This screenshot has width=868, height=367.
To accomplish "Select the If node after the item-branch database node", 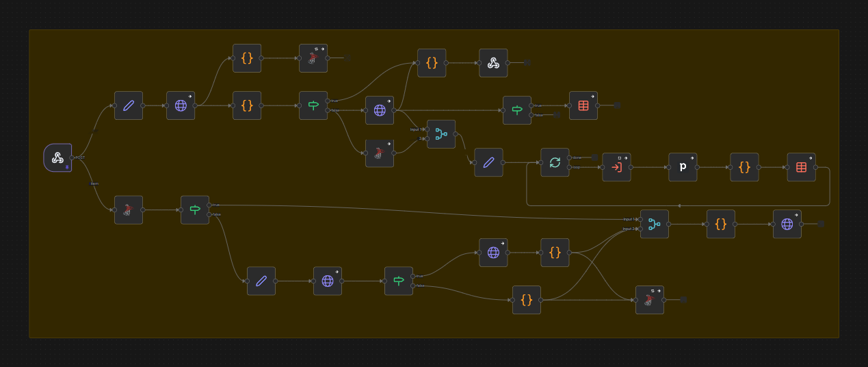I will [195, 210].
